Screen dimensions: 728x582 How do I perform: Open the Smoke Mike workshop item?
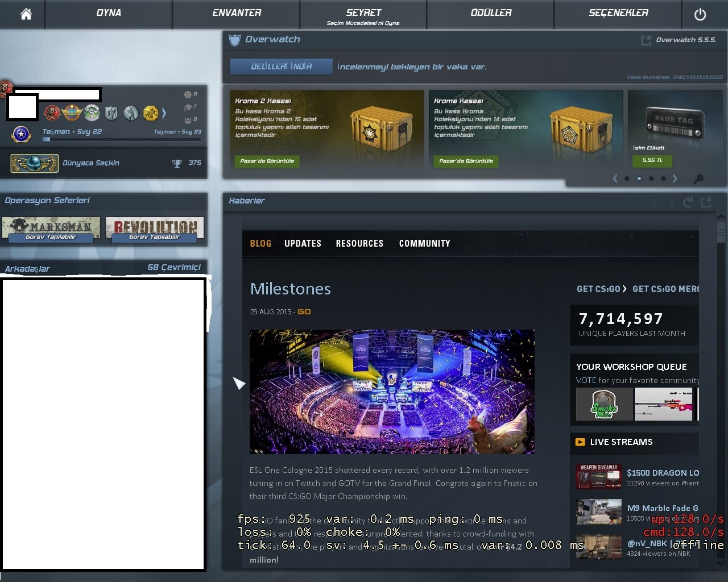point(604,404)
